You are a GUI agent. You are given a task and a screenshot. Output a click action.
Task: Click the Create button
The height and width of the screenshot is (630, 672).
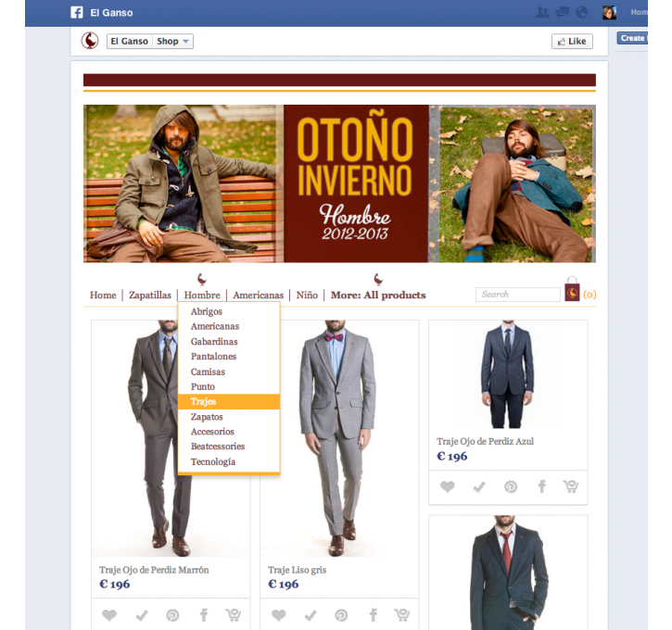pyautogui.click(x=632, y=38)
